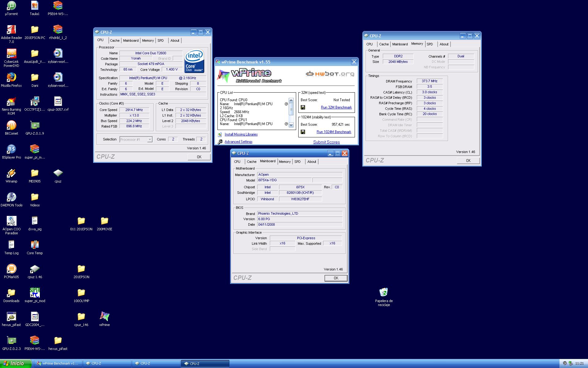Switch to CPU tab in right CPU-Z window
588x368 pixels.
pos(369,44)
